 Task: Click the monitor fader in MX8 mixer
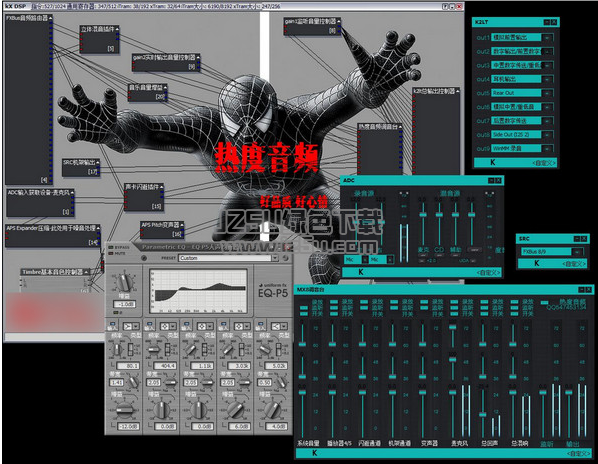pyautogui.click(x=543, y=392)
